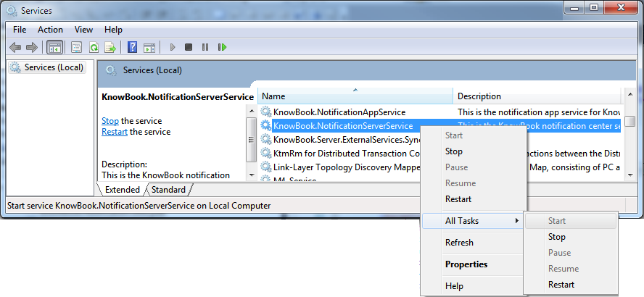The width and height of the screenshot is (644, 297).
Task: Click the Services window title bar icon
Action: point(12,11)
